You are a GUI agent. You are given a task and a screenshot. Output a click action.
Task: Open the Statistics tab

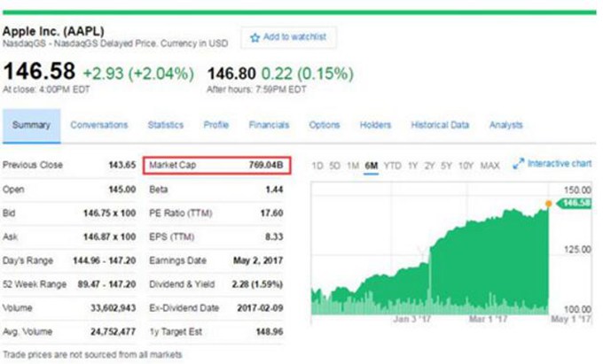coord(165,125)
